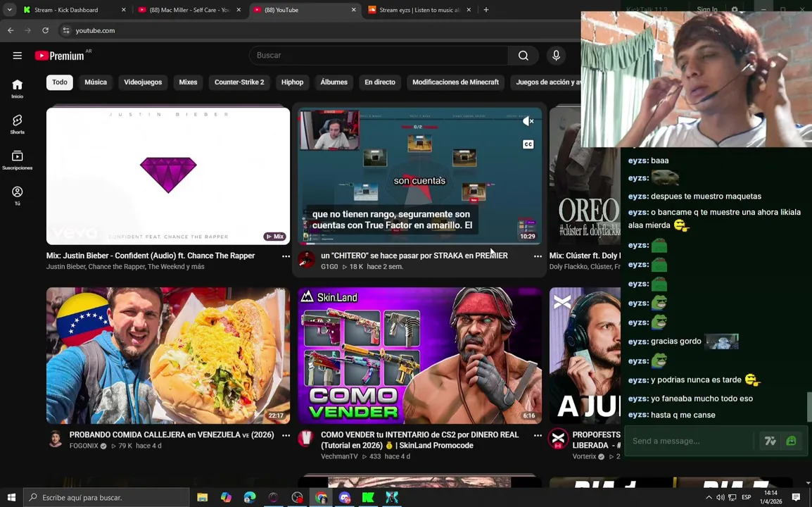The width and height of the screenshot is (812, 507).
Task: Select the En directo filter chip
Action: coord(379,82)
